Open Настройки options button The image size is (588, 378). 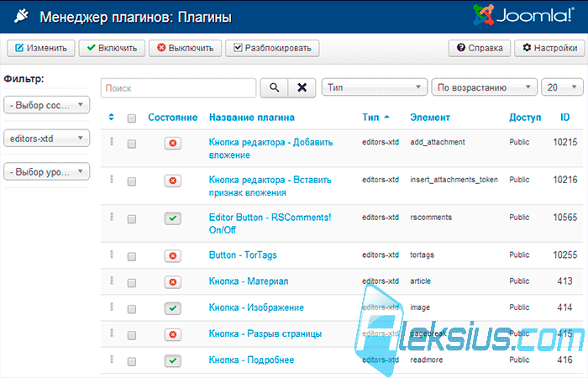(549, 48)
